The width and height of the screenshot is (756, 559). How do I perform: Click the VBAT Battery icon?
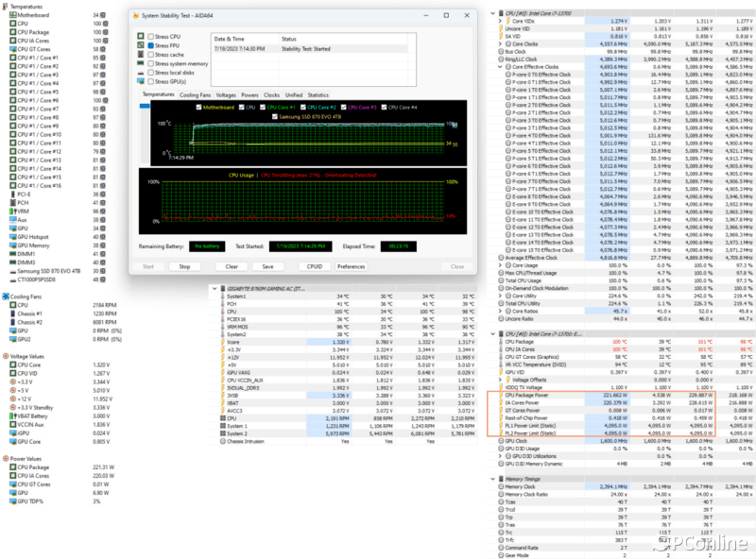tap(13, 415)
